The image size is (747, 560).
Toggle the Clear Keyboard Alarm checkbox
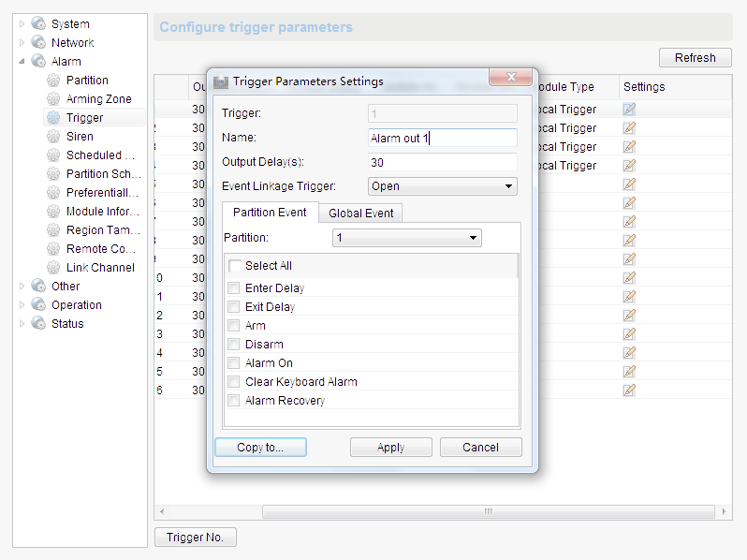233,382
